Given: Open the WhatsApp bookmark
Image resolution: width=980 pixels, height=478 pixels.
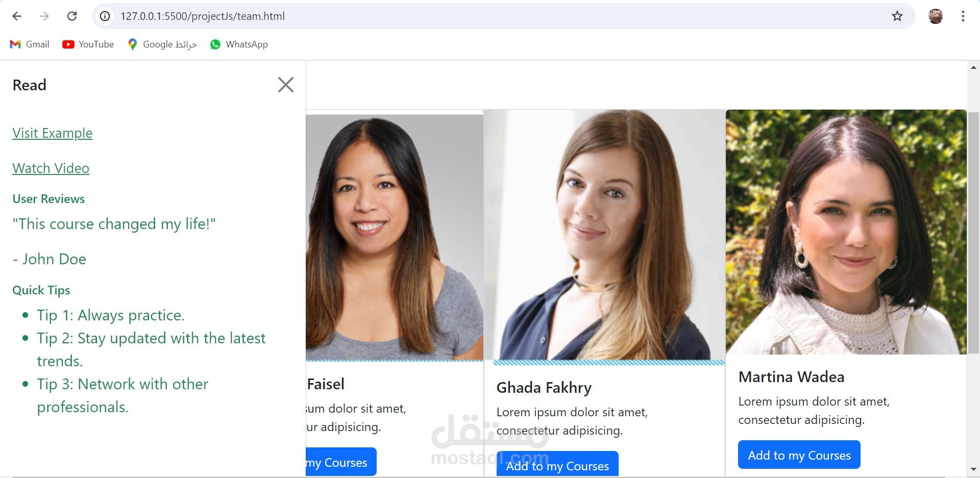Looking at the screenshot, I should pyautogui.click(x=239, y=44).
